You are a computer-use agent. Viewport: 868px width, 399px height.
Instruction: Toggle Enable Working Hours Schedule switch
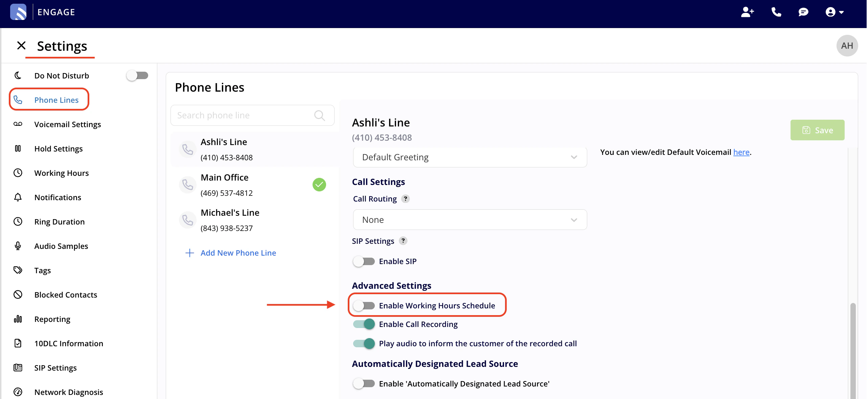point(364,306)
